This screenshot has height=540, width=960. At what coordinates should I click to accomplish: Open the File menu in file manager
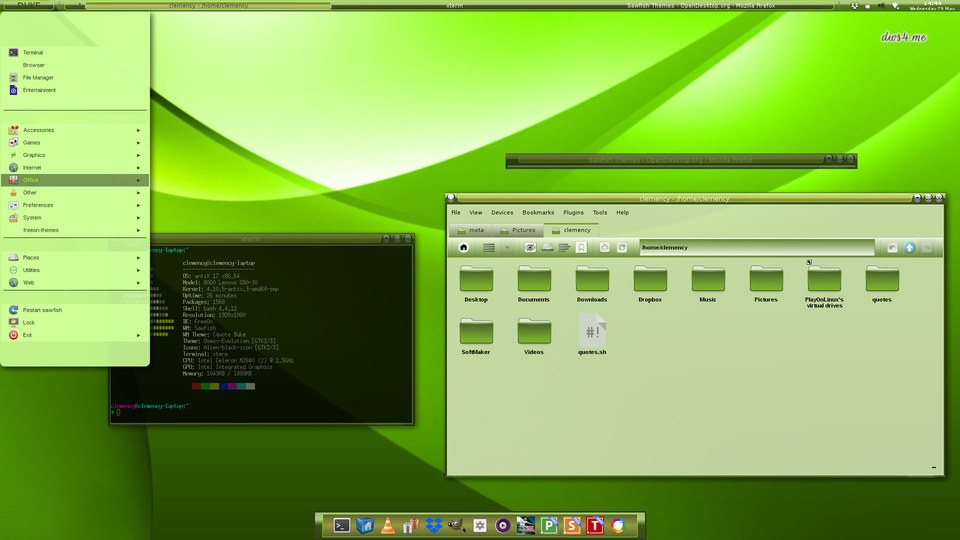coord(456,212)
